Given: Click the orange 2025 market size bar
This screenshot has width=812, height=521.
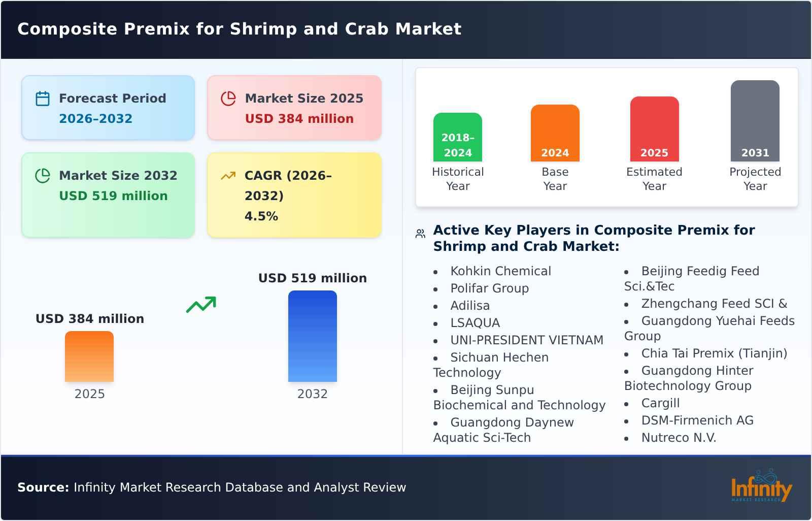Looking at the screenshot, I should (x=89, y=357).
